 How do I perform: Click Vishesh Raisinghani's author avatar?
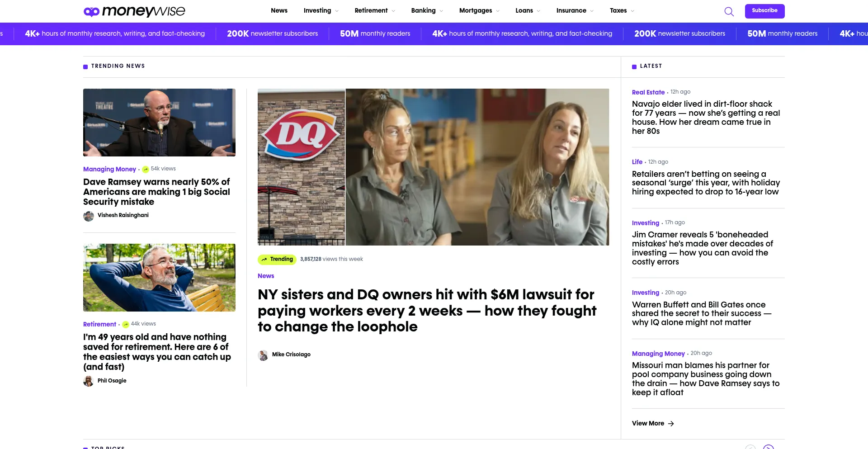[89, 216]
